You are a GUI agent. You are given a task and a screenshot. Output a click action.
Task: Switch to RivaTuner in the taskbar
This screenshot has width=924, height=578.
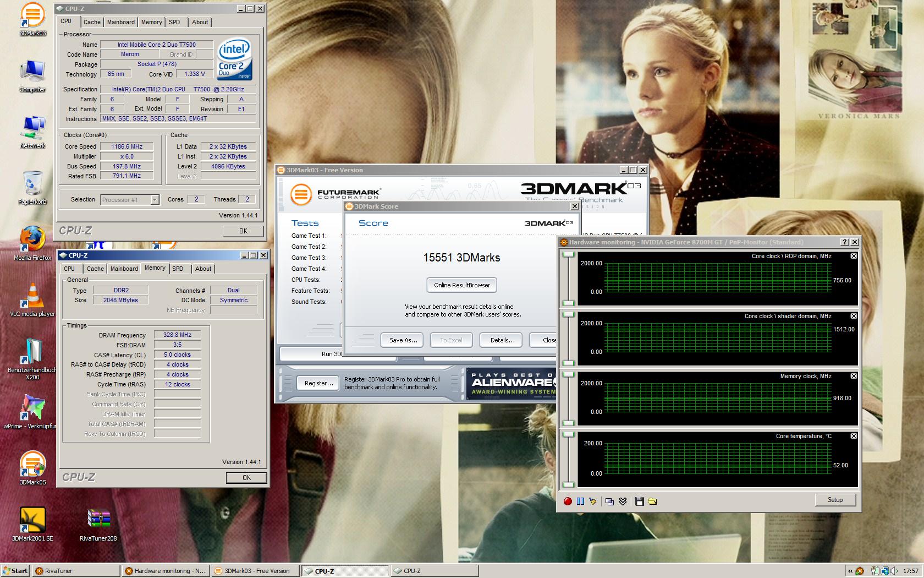(x=76, y=571)
